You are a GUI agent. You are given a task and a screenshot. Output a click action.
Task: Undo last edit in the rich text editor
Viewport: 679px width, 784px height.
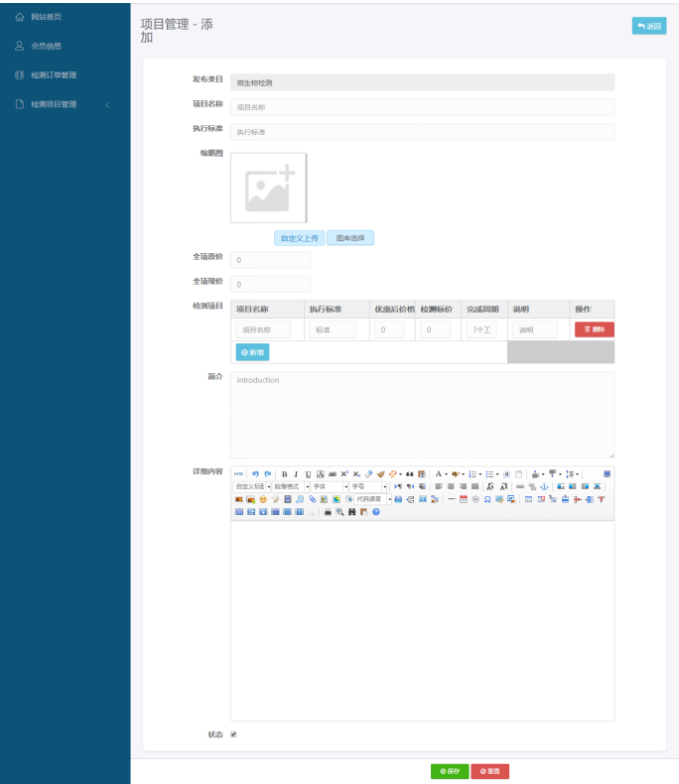[255, 474]
